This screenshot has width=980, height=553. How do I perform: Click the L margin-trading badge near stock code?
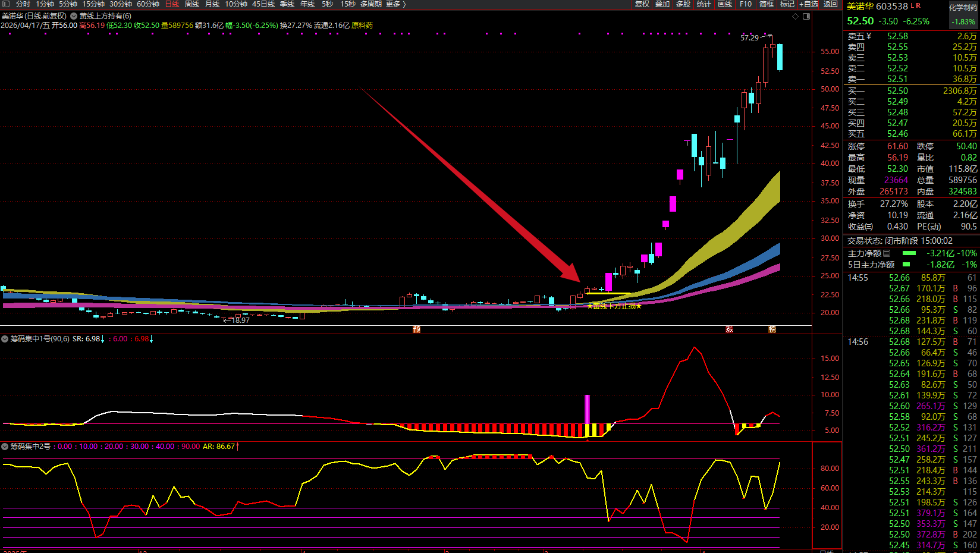point(912,5)
